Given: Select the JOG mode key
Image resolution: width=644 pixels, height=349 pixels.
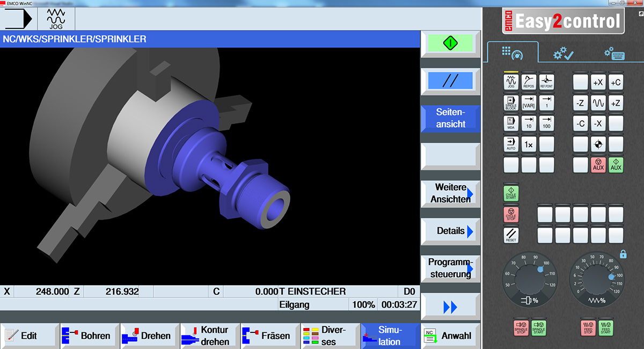Looking at the screenshot, I should click(x=511, y=82).
